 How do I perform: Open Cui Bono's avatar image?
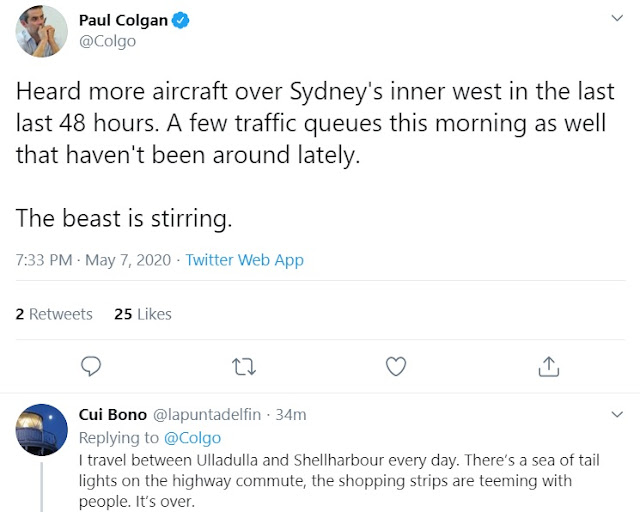tap(41, 431)
